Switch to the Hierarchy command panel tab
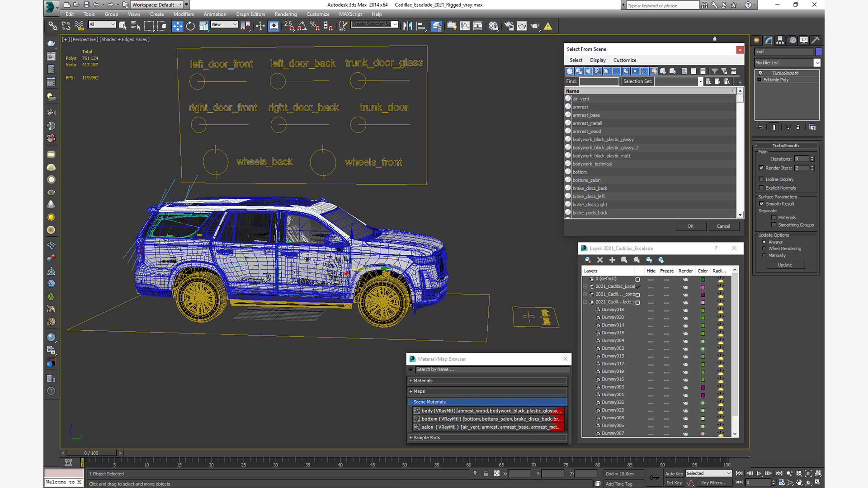The image size is (868, 488). click(780, 40)
